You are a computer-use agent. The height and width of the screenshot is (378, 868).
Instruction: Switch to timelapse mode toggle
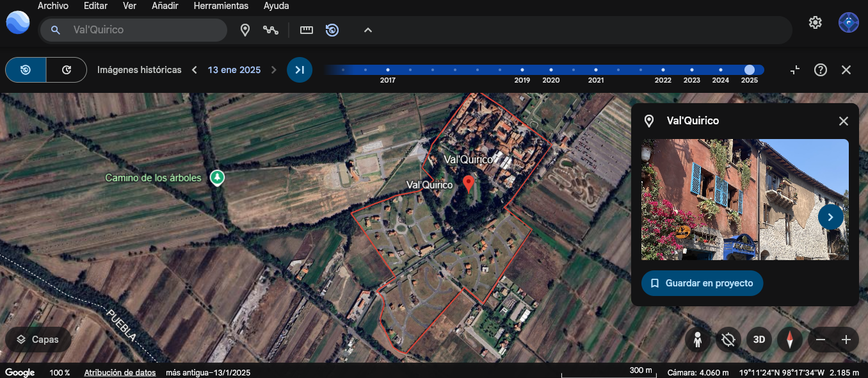click(67, 70)
